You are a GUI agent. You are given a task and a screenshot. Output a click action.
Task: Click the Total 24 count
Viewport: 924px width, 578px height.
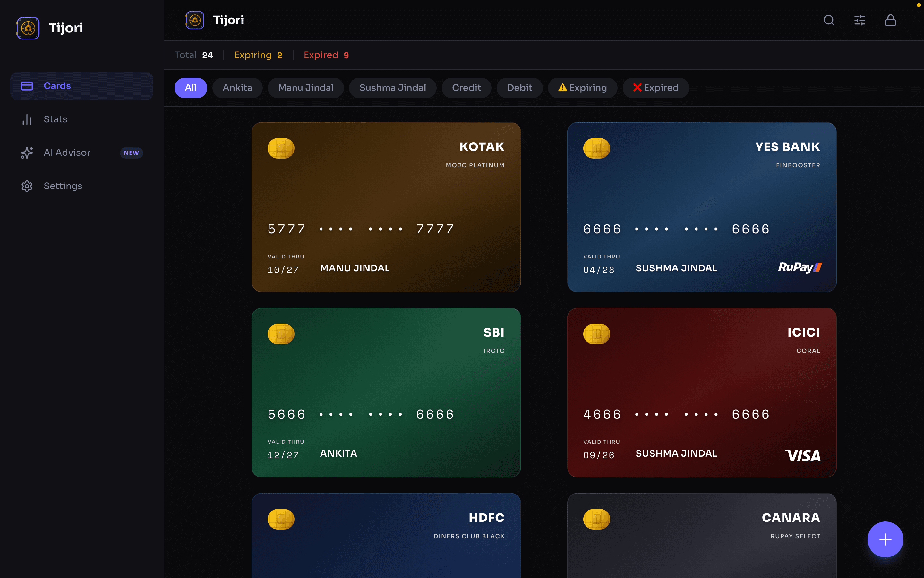pyautogui.click(x=193, y=55)
